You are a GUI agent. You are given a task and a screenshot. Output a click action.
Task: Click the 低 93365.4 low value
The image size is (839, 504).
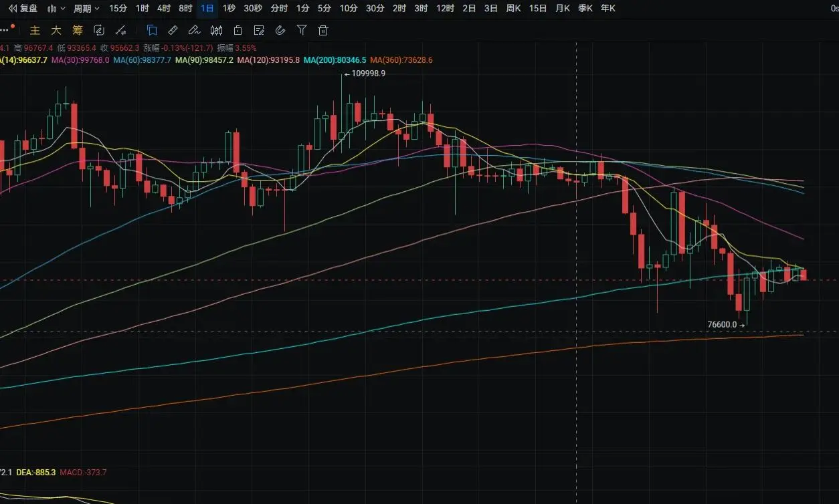click(77, 48)
